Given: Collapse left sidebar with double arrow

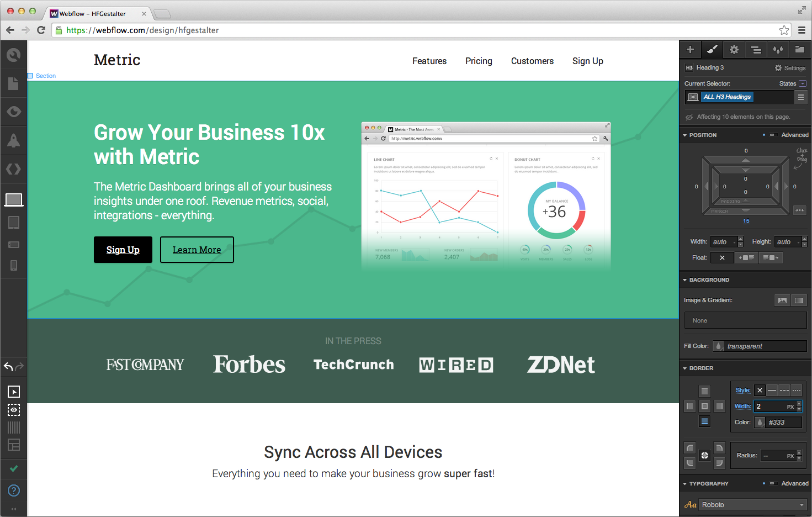Looking at the screenshot, I should point(13,509).
